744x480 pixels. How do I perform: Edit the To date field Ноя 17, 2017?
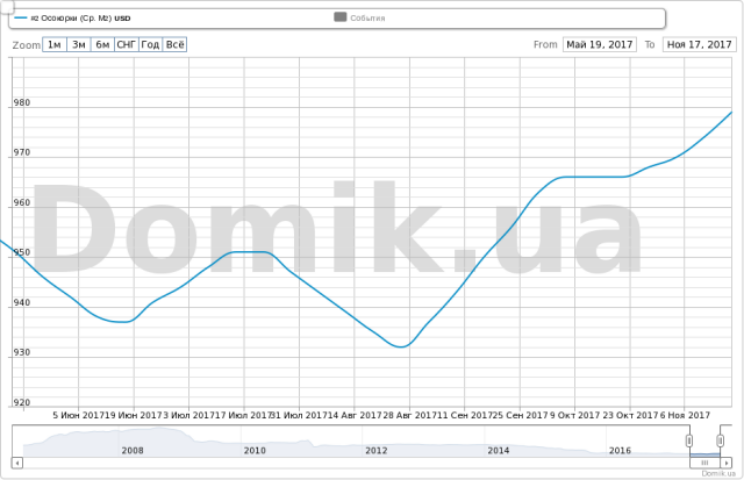pyautogui.click(x=699, y=45)
